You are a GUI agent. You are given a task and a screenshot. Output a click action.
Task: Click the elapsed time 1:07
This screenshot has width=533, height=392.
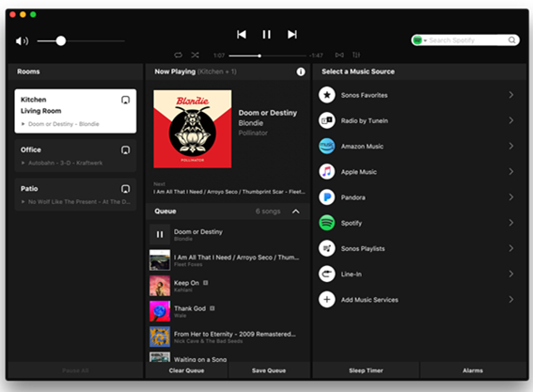pyautogui.click(x=219, y=55)
